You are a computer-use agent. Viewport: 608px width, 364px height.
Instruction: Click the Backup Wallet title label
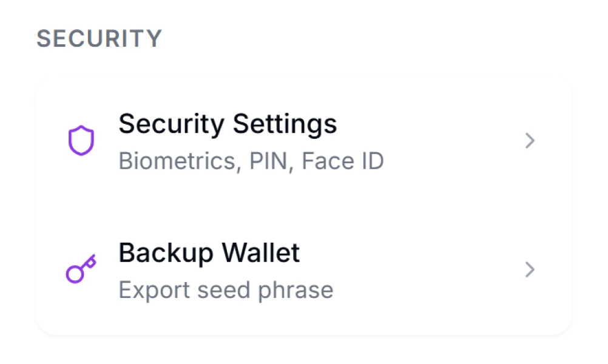click(209, 253)
